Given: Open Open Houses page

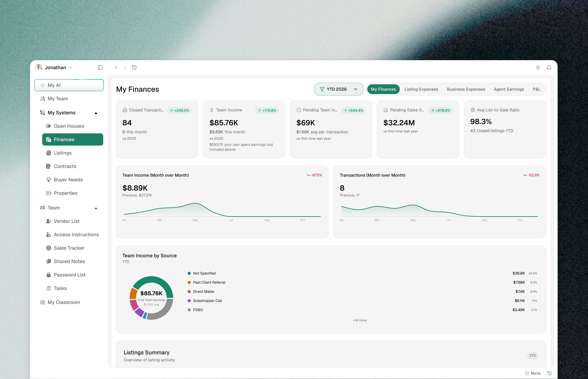Looking at the screenshot, I should 73,126.
